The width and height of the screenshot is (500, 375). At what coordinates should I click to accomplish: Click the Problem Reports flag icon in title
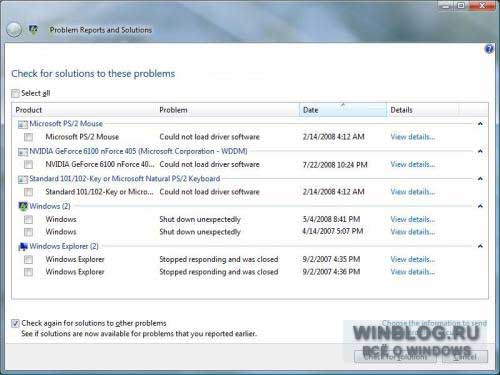(33, 30)
